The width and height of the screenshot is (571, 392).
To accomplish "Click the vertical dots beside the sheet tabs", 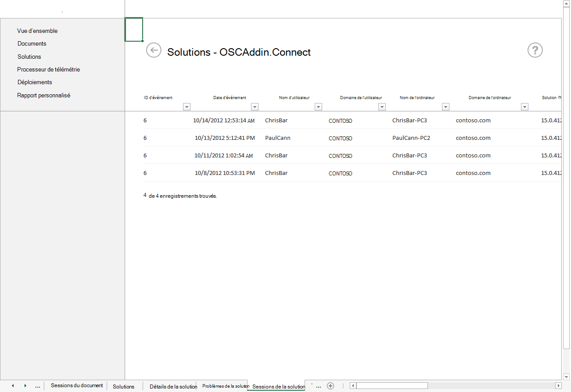I will pos(343,386).
